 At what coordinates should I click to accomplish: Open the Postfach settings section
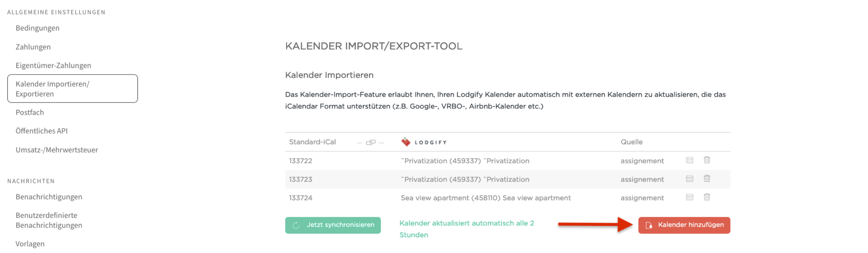pos(30,112)
